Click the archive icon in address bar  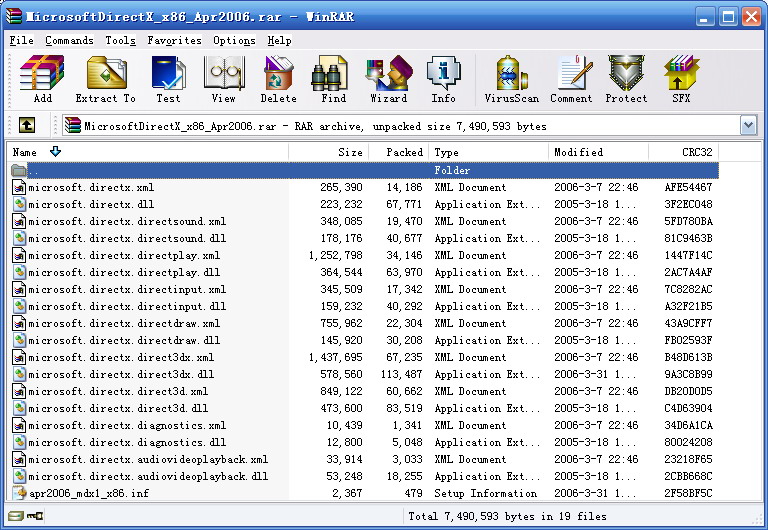click(x=72, y=125)
